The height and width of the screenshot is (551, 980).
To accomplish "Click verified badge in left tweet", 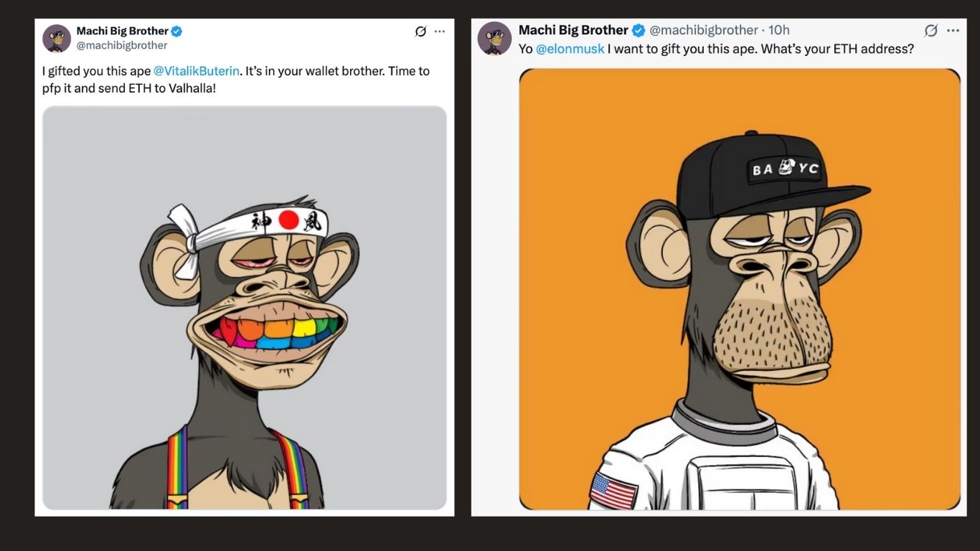I will 176,31.
